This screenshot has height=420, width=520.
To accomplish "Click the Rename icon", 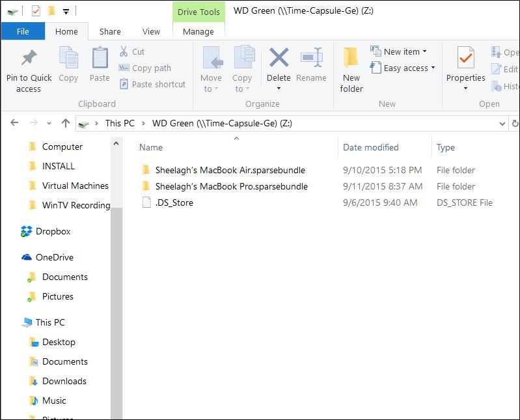I will pos(311,57).
